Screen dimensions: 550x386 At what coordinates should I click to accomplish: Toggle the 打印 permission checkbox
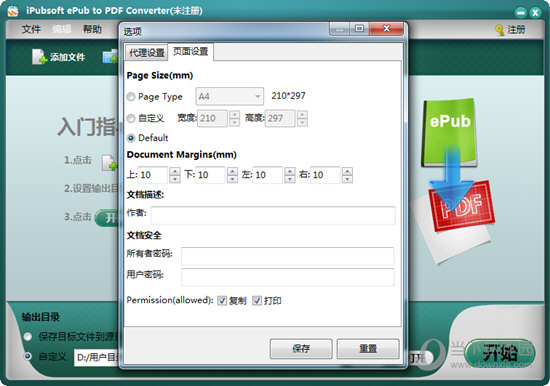click(x=257, y=301)
